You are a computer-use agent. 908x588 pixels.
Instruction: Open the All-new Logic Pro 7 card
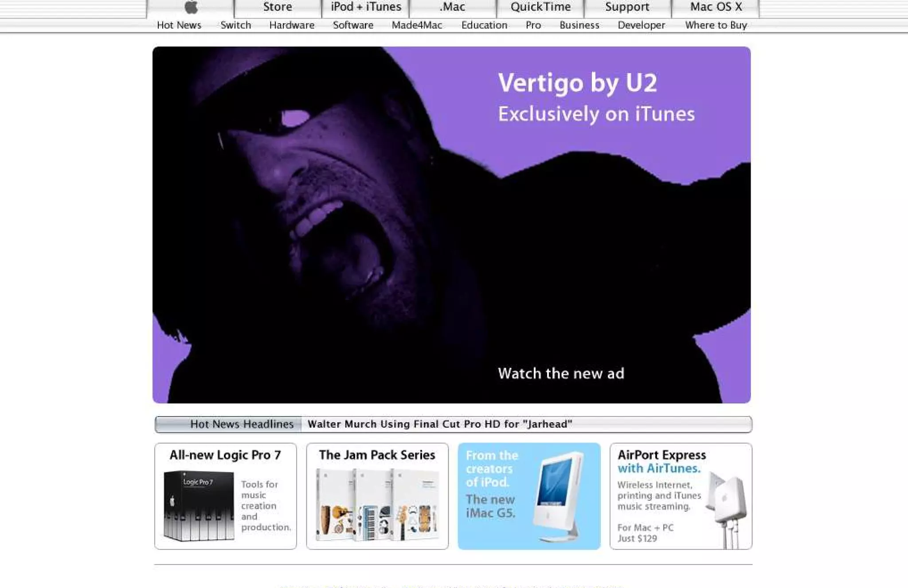pos(225,496)
